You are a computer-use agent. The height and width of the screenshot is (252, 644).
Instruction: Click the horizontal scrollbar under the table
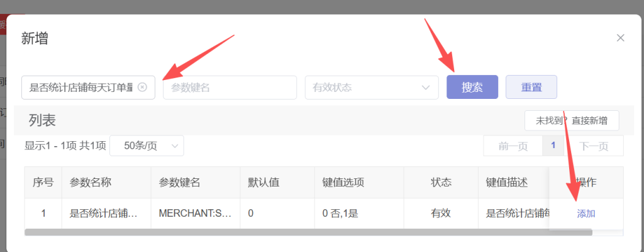(x=308, y=232)
